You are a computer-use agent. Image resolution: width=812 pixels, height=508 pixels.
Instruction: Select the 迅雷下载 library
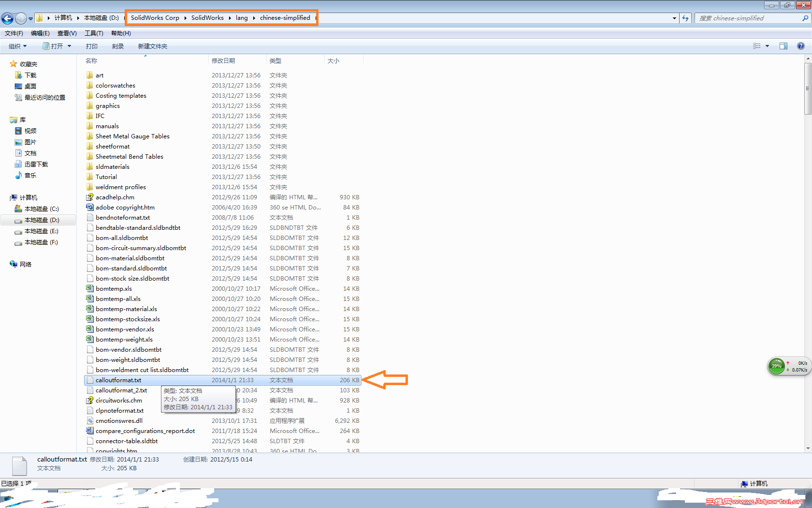click(x=36, y=164)
